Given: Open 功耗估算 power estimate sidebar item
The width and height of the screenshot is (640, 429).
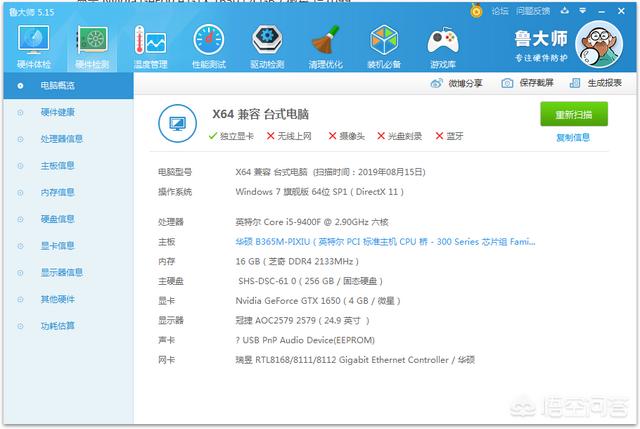Looking at the screenshot, I should pos(57,325).
